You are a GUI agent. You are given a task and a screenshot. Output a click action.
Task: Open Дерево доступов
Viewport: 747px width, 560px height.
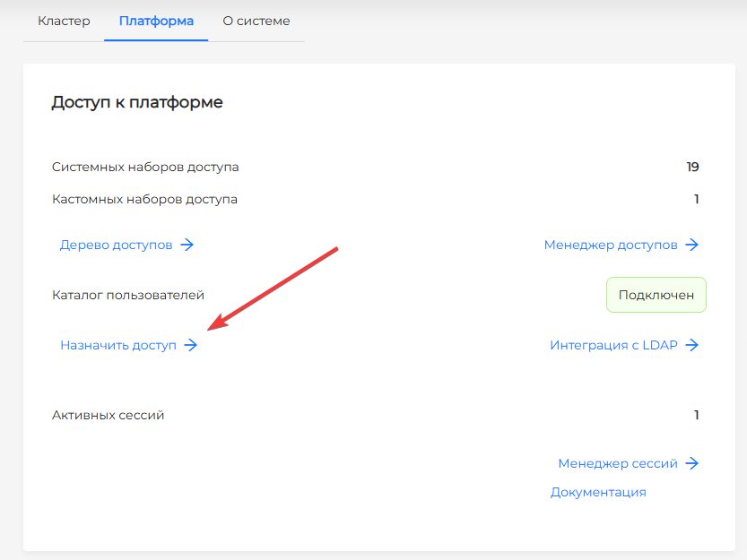coord(117,245)
